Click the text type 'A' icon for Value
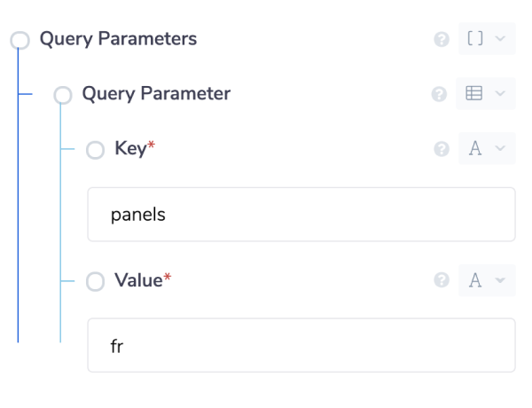This screenshot has width=532, height=408. click(475, 281)
